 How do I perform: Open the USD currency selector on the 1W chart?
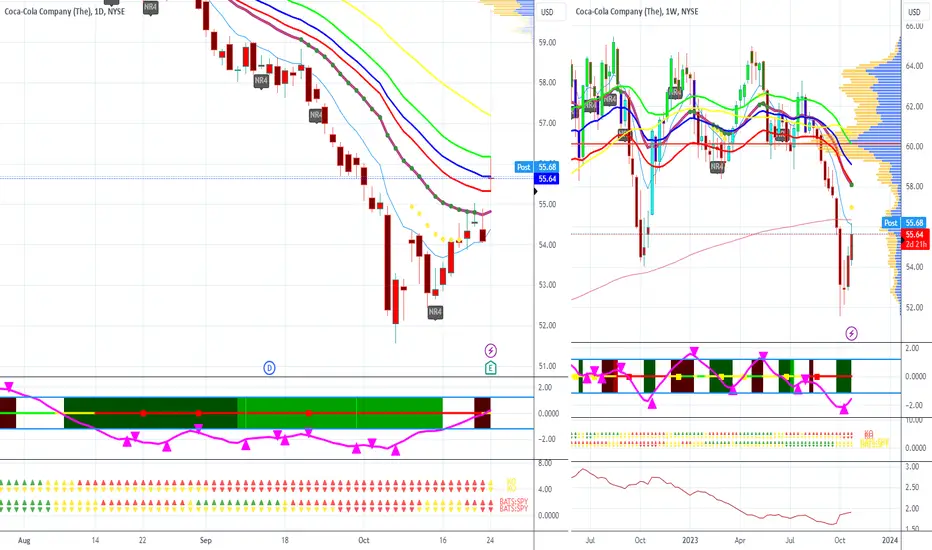[x=914, y=12]
